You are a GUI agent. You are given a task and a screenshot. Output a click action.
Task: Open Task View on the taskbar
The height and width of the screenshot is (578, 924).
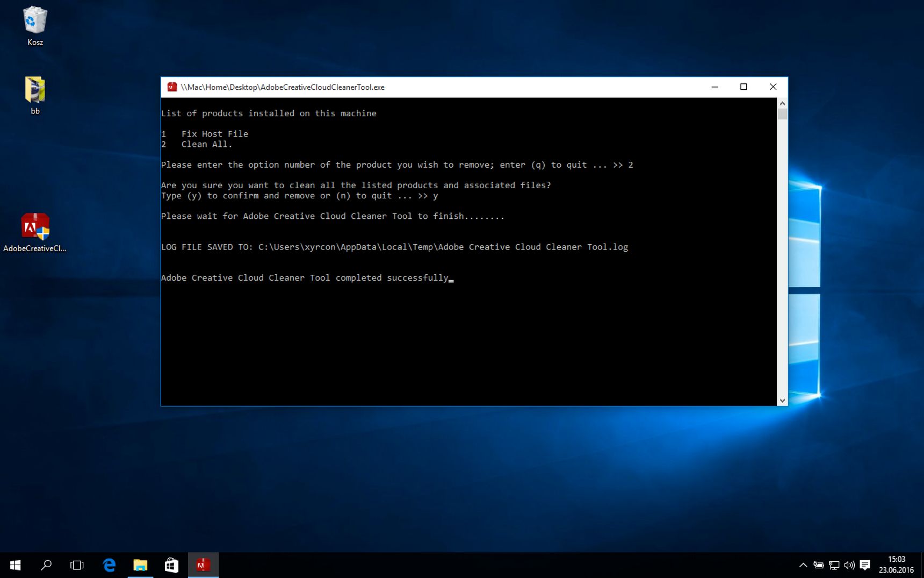77,565
